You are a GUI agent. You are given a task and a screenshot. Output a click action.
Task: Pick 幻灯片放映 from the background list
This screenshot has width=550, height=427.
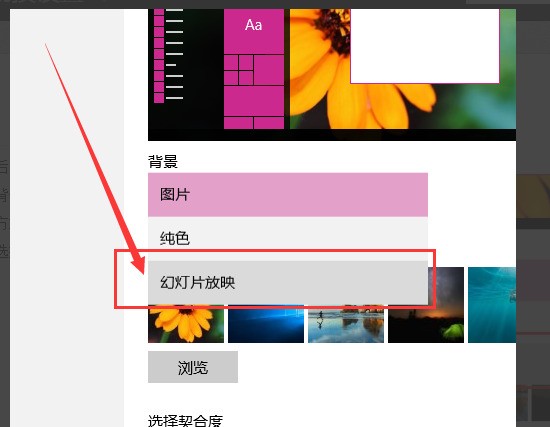(x=288, y=282)
